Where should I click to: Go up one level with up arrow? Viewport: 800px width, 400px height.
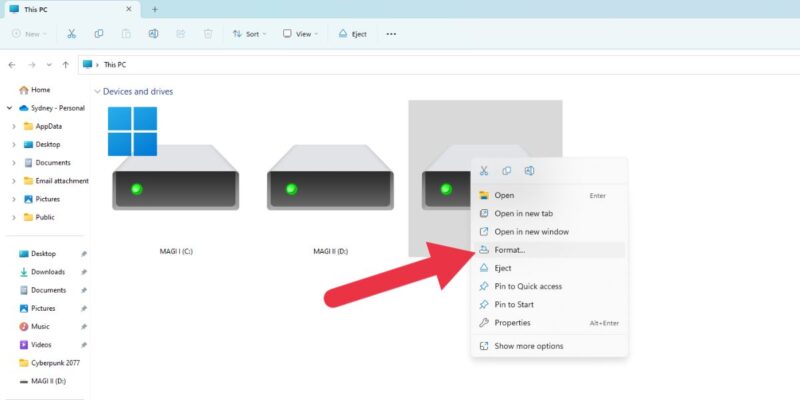65,65
